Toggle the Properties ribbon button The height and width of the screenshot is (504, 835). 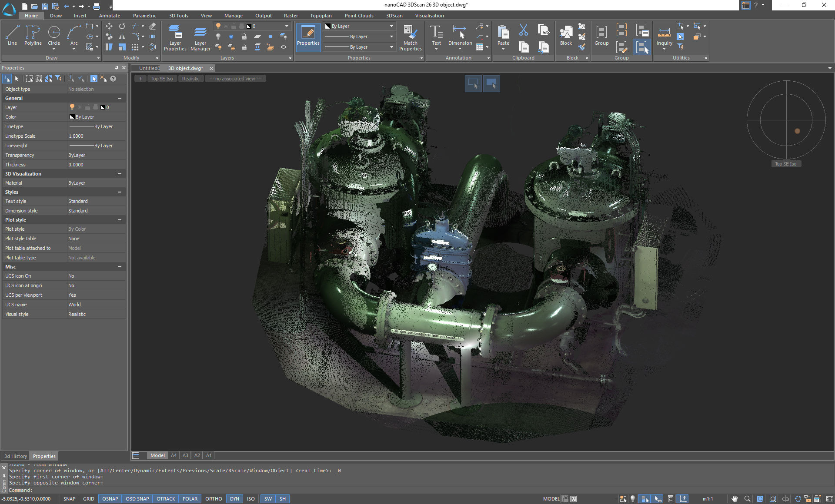coord(308,36)
